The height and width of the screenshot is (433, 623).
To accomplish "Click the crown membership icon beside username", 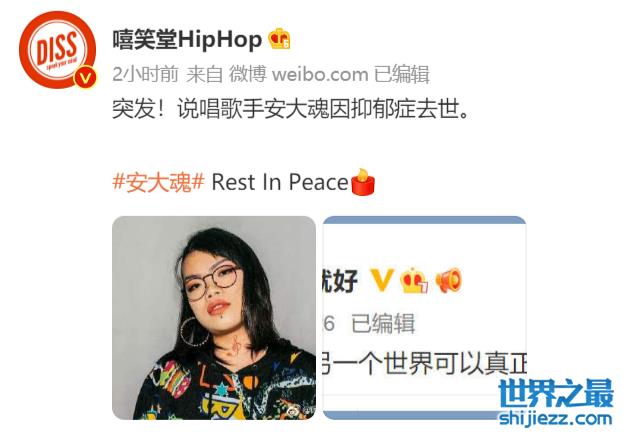I will (279, 39).
